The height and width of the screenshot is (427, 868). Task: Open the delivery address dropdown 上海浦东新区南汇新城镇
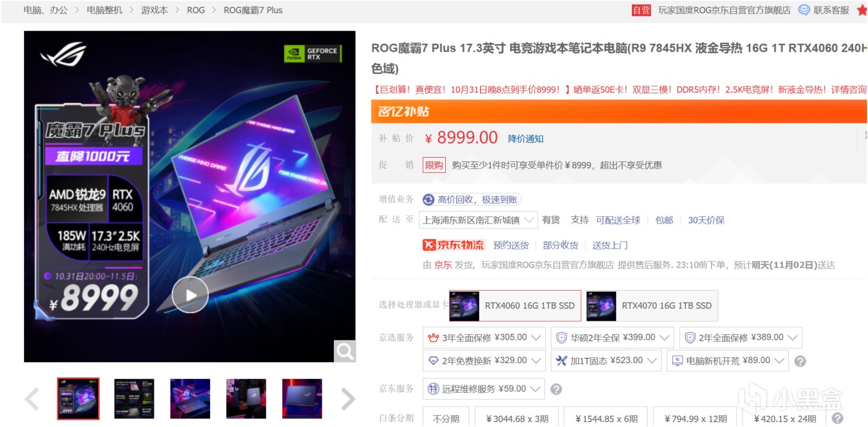click(478, 220)
